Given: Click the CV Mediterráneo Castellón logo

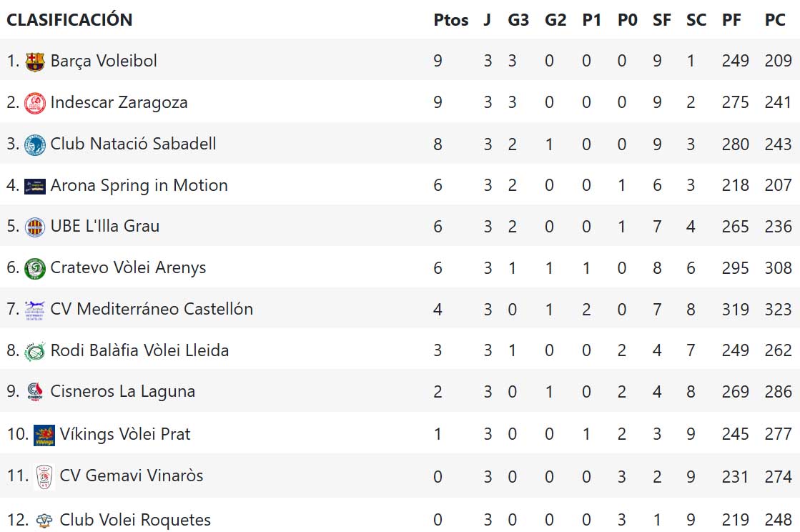Looking at the screenshot, I should (34, 310).
